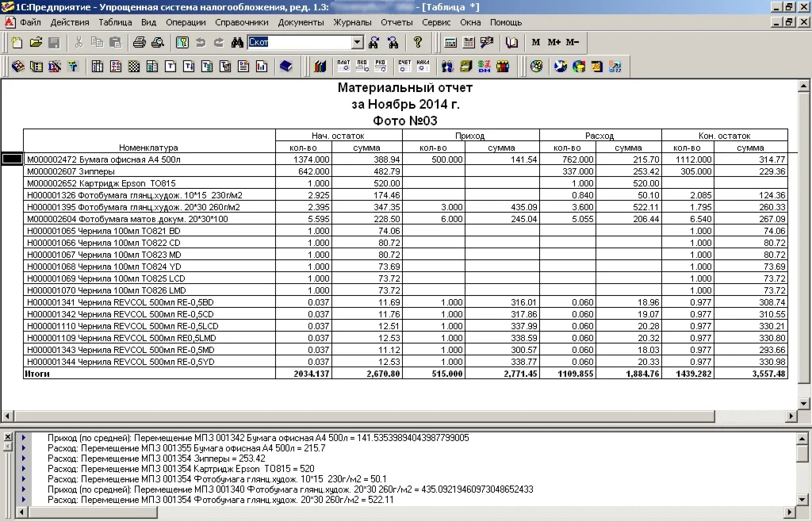Click the НАКЛ waybill toolbar icon
The width and height of the screenshot is (812, 522).
tap(423, 66)
